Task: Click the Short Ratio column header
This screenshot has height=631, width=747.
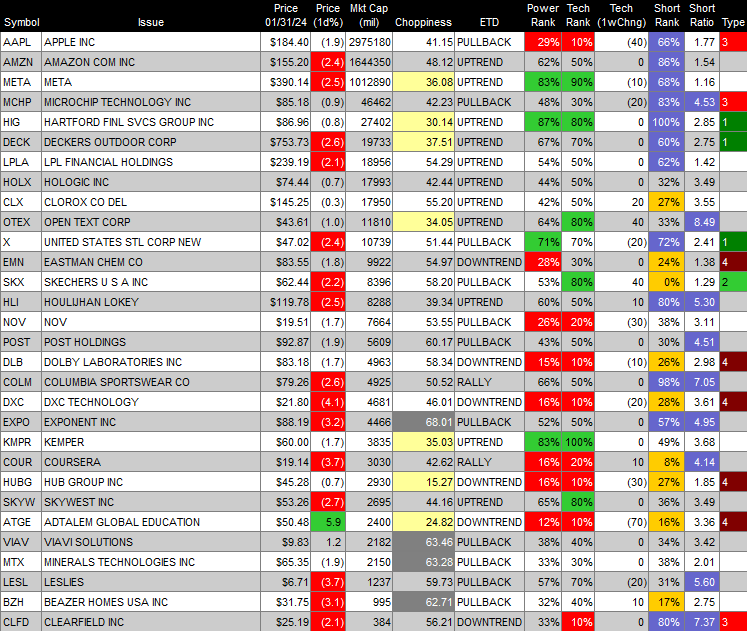Action: tap(702, 15)
